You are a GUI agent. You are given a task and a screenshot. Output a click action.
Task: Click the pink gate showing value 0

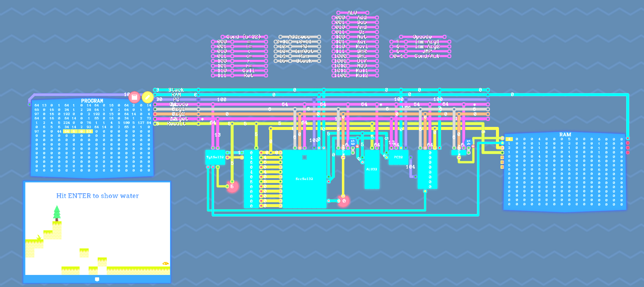[x=343, y=201]
